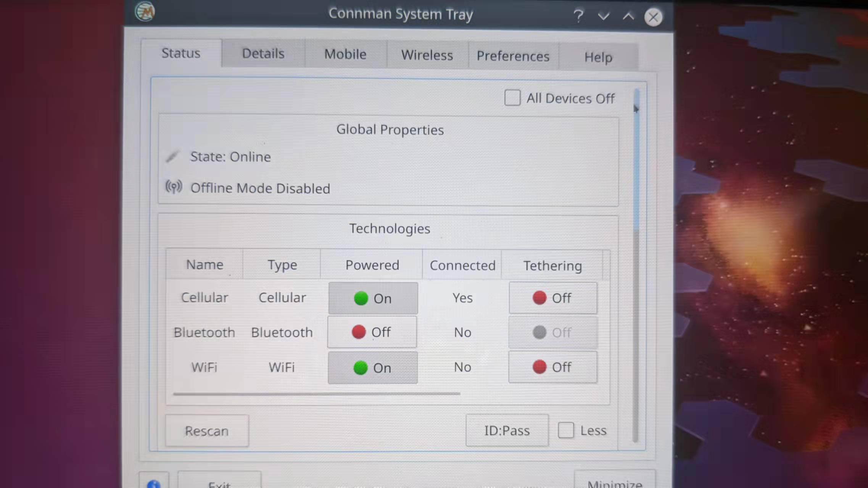Check the Less checkbox
This screenshot has height=488, width=868.
(x=565, y=430)
